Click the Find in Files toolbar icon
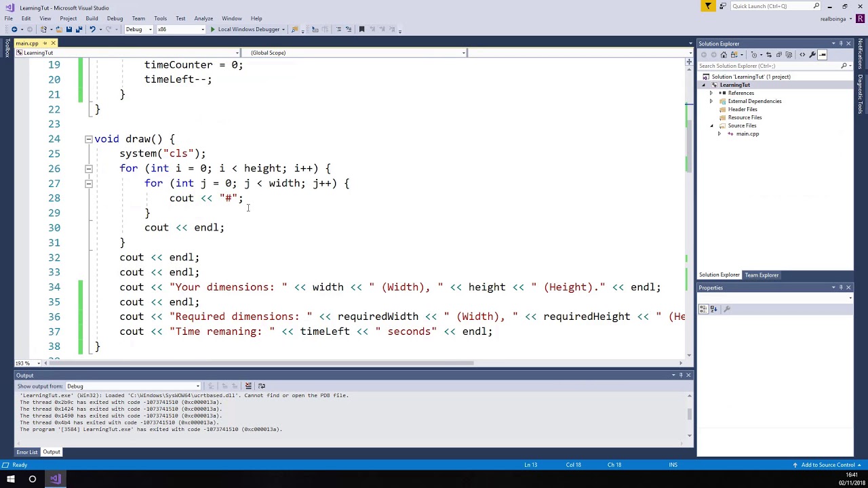 294,29
